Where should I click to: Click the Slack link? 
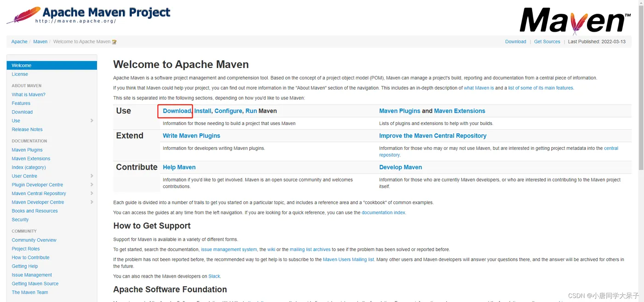click(214, 276)
